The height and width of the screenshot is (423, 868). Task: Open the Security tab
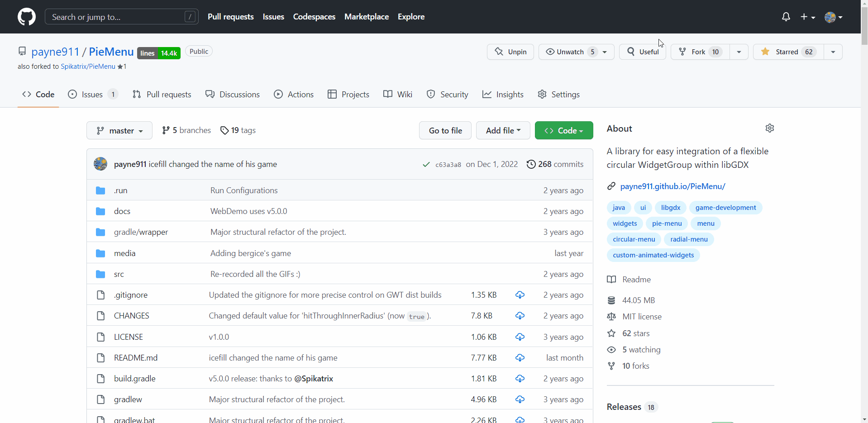pos(447,94)
